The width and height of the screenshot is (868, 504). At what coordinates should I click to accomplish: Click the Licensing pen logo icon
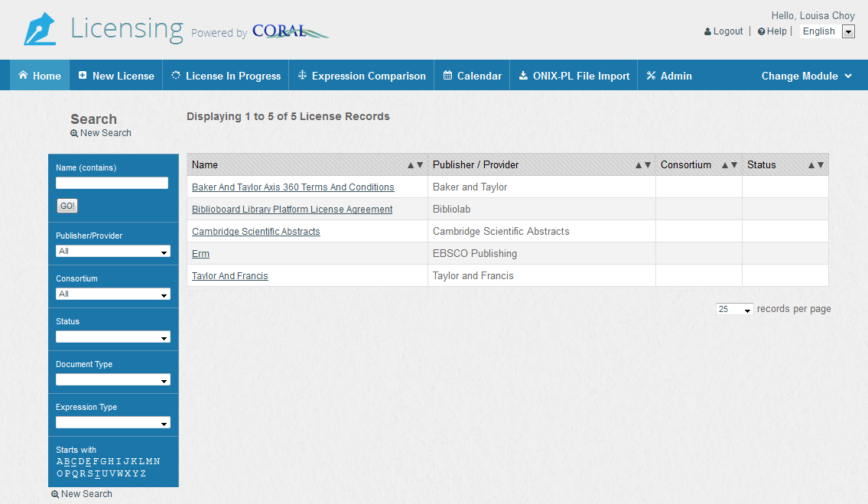[40, 29]
